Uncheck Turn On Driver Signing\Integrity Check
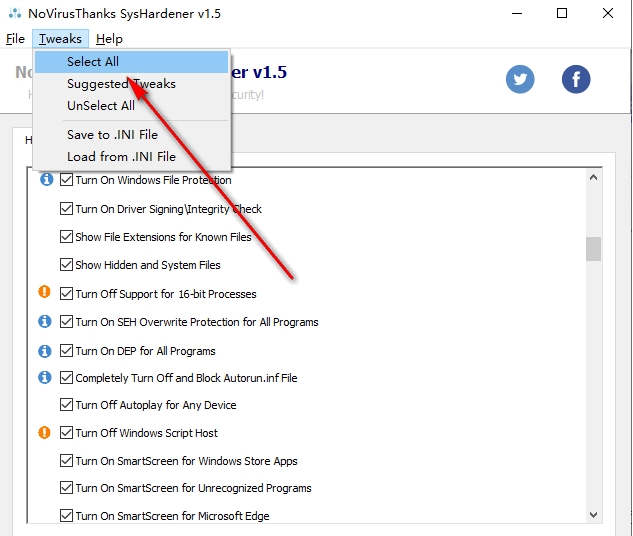The width and height of the screenshot is (633, 536). coord(66,209)
